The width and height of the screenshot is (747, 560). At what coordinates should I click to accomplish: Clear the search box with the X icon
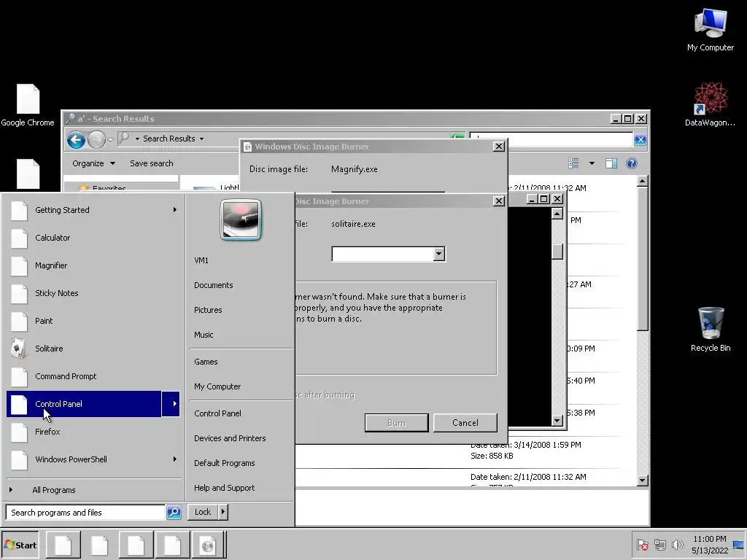click(x=640, y=139)
